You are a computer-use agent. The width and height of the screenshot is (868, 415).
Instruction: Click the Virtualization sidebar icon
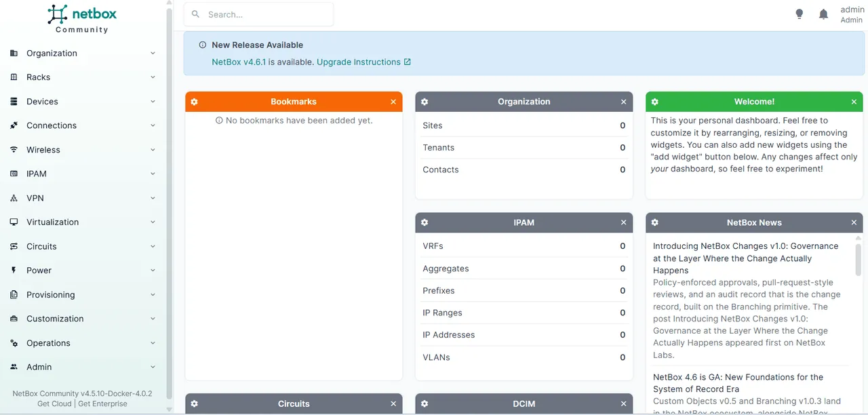click(x=14, y=222)
